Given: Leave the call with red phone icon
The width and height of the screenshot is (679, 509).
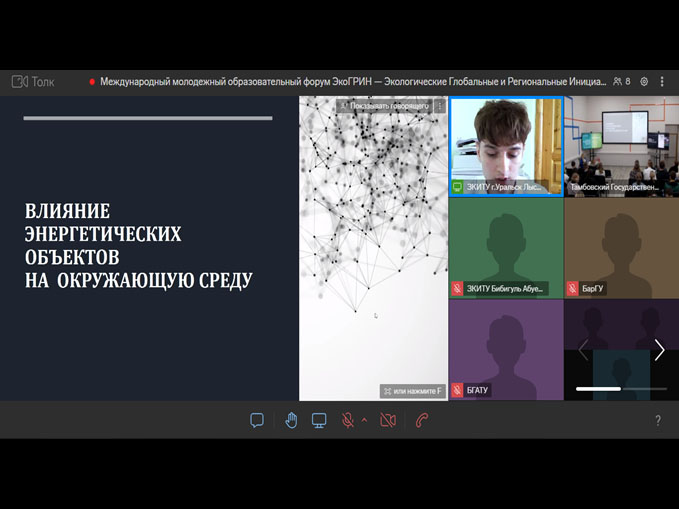Looking at the screenshot, I should coord(422,420).
